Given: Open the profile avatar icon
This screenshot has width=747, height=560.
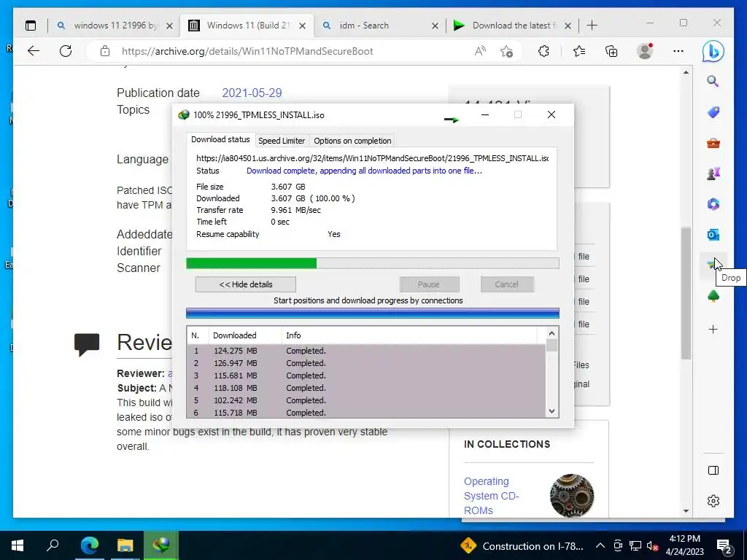Looking at the screenshot, I should click(x=645, y=51).
